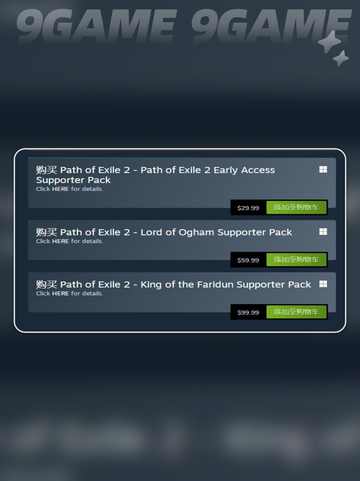This screenshot has height=481, width=360.
Task: Click the large sparkle star icon
Action: (329, 41)
